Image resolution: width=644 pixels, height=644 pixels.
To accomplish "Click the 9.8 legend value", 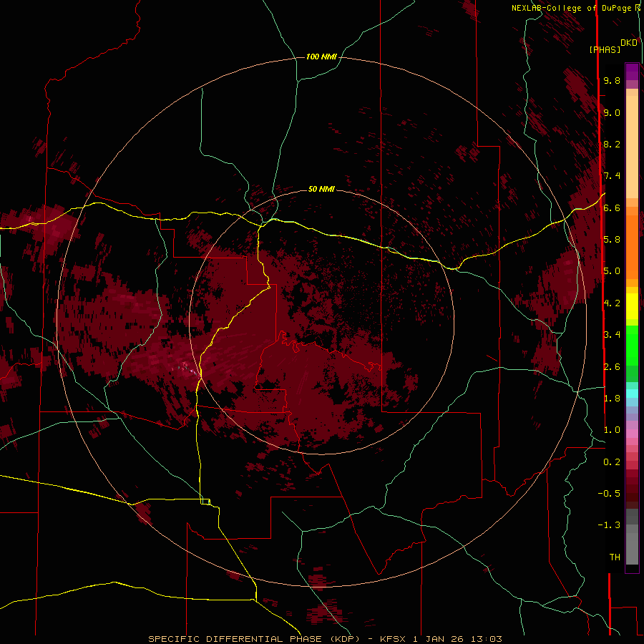I will coord(612,80).
